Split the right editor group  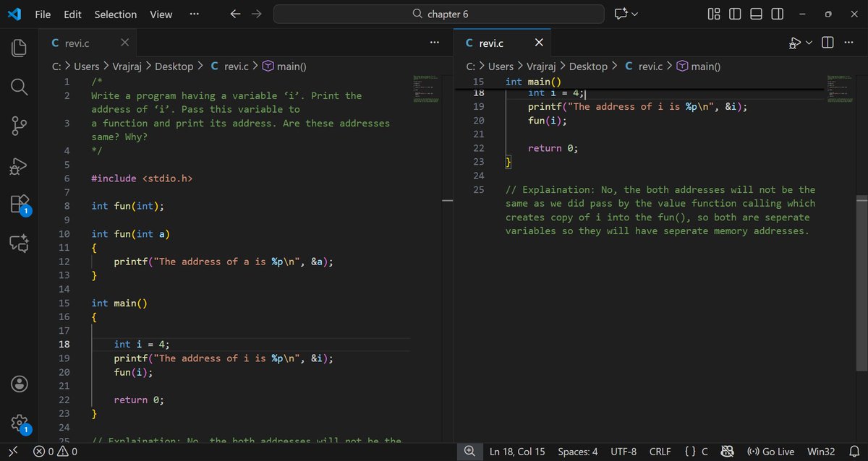pos(827,43)
